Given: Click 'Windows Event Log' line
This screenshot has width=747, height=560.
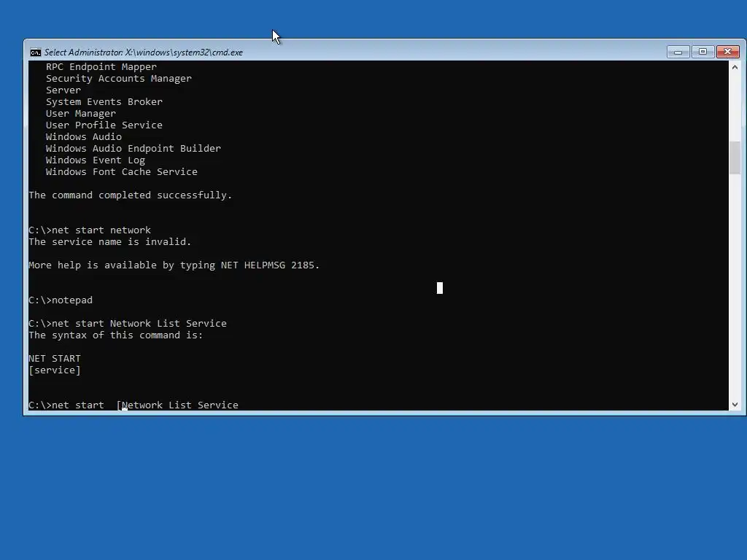Looking at the screenshot, I should click(x=96, y=160).
